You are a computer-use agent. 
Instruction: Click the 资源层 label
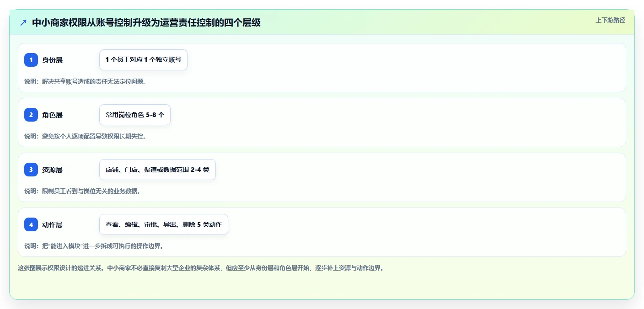click(x=52, y=170)
